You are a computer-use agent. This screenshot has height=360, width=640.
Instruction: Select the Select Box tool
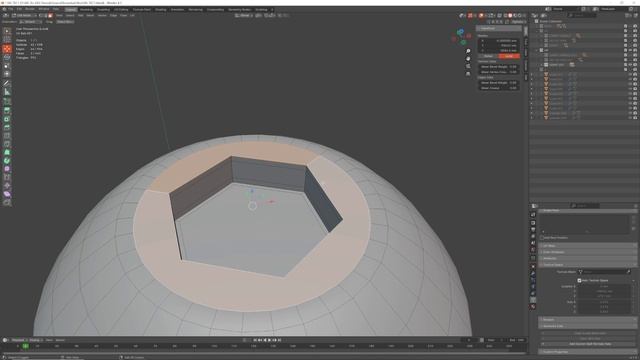(7, 31)
